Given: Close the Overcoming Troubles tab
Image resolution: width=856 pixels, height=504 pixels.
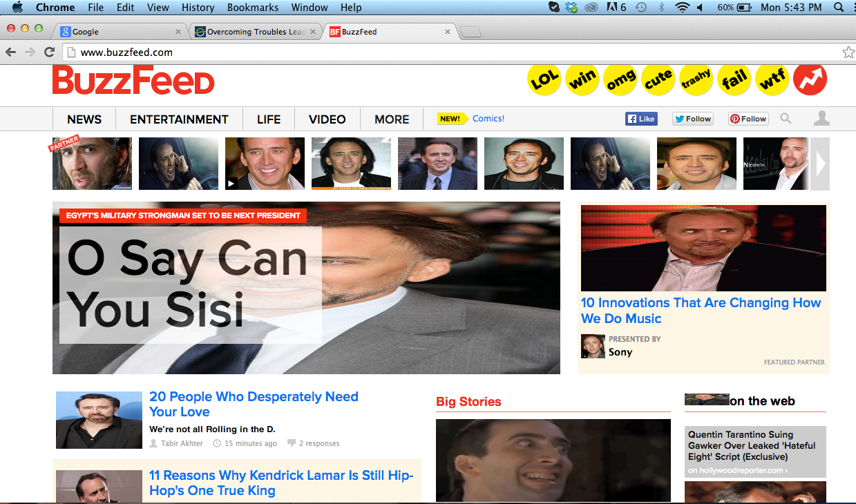Looking at the screenshot, I should tap(313, 32).
